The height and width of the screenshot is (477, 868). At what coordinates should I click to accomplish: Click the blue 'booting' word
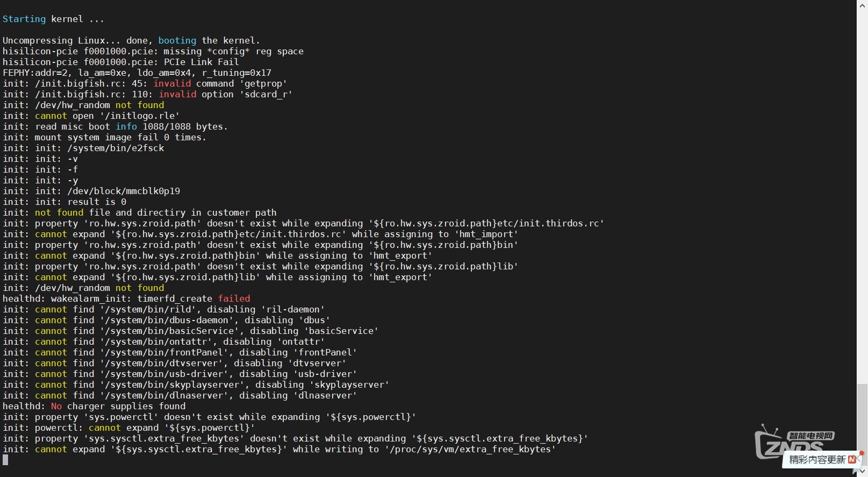point(177,40)
